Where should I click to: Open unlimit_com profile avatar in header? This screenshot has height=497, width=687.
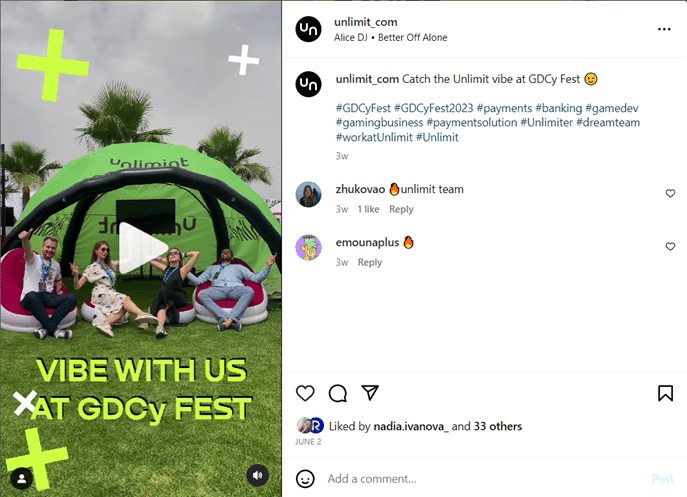pos(308,29)
